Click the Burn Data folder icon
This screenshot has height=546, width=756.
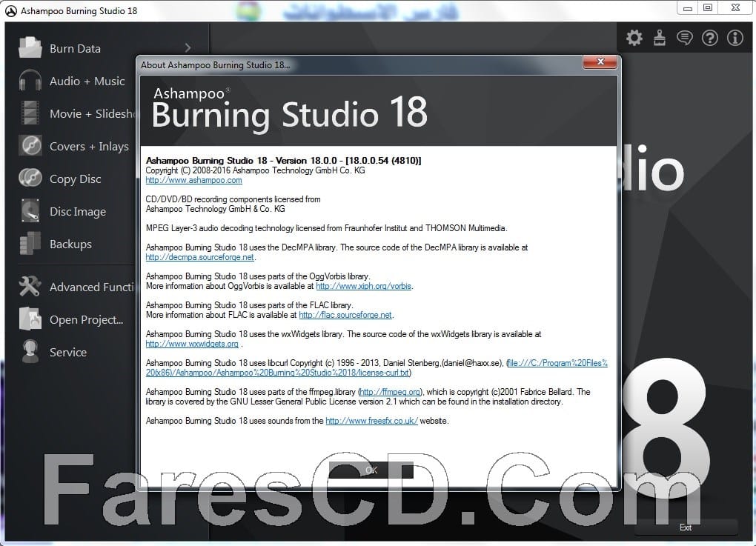30,47
